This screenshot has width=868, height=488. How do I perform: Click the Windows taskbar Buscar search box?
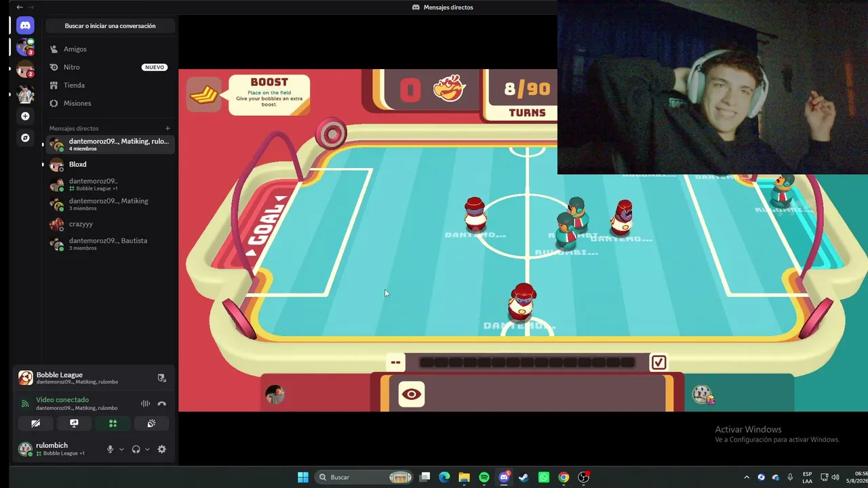(x=365, y=477)
